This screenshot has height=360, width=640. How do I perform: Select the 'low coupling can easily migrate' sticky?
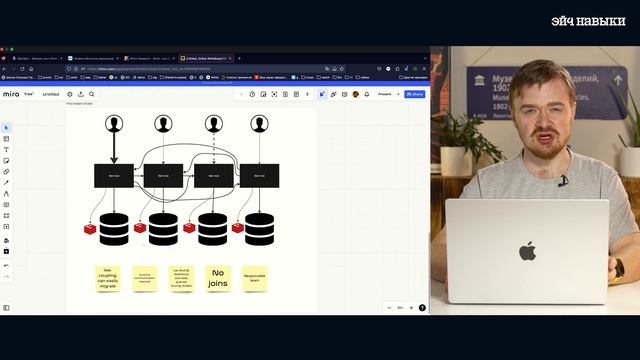click(x=108, y=278)
